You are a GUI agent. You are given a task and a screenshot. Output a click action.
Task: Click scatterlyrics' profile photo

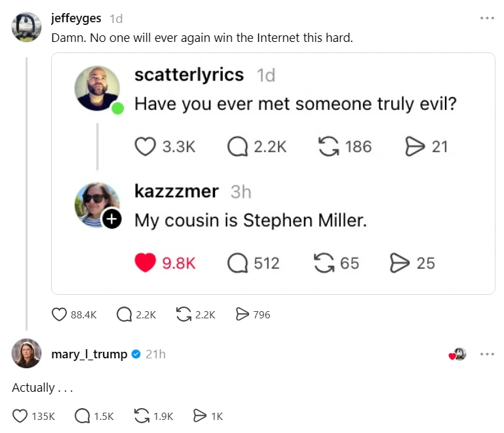click(x=97, y=88)
